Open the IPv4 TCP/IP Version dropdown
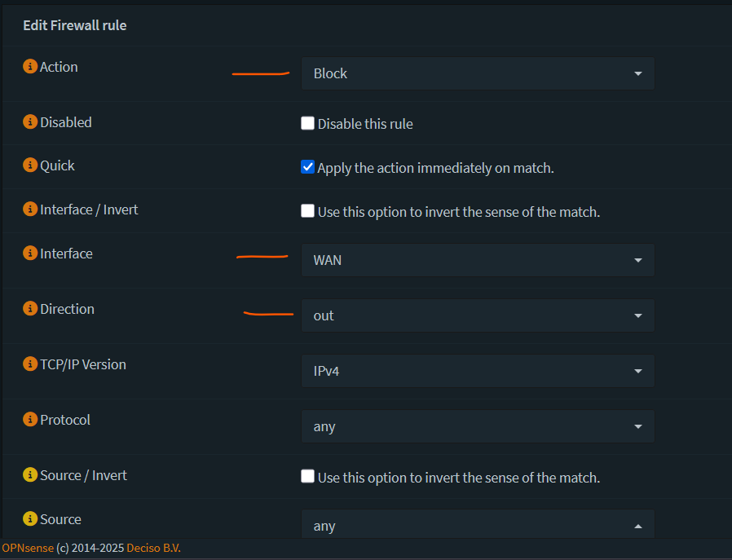The width and height of the screenshot is (732, 560). (477, 371)
